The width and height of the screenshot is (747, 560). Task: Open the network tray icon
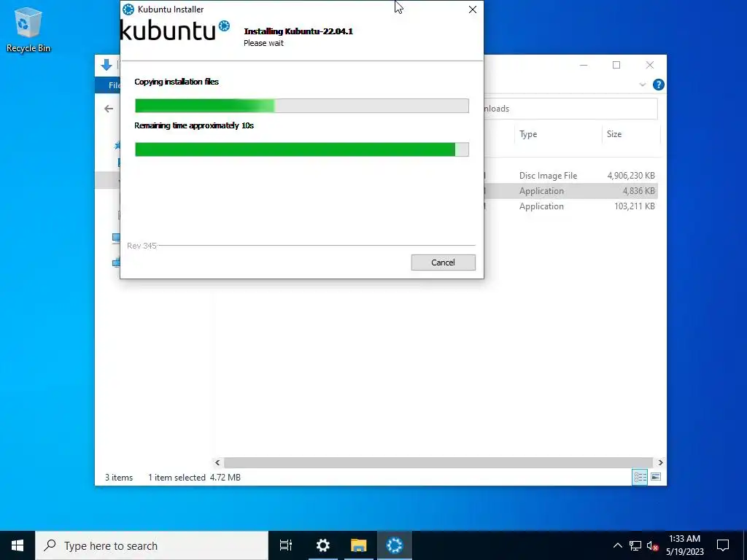click(x=635, y=545)
